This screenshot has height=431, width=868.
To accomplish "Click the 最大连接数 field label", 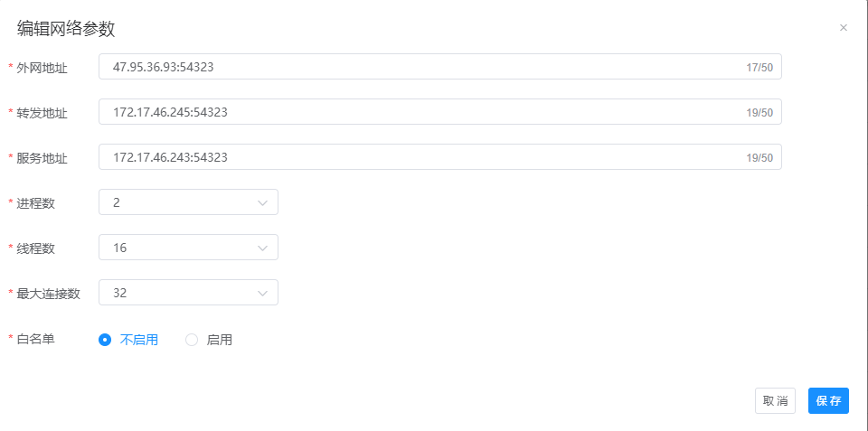I will (49, 293).
